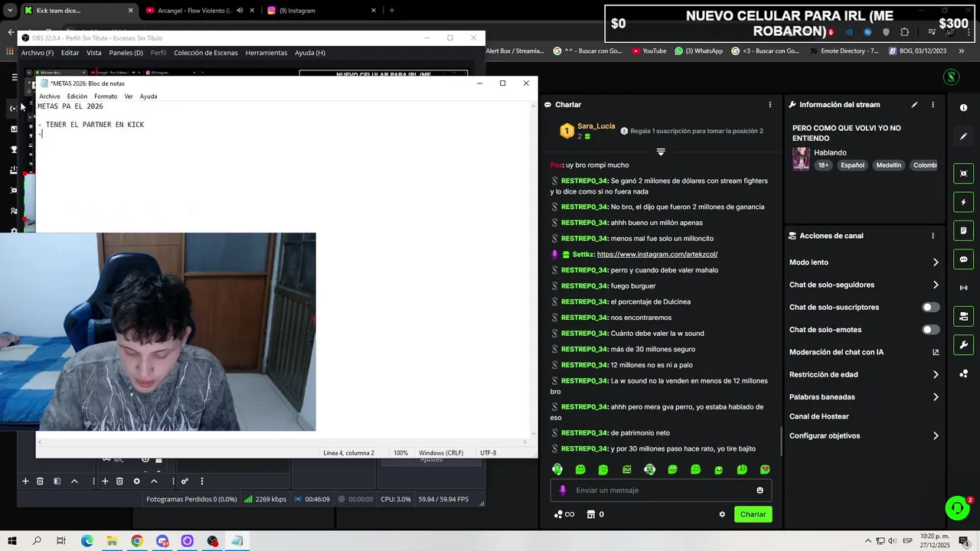Click the broadcast signal icon in right sidebar
The width and height of the screenshot is (980, 551).
click(x=963, y=288)
